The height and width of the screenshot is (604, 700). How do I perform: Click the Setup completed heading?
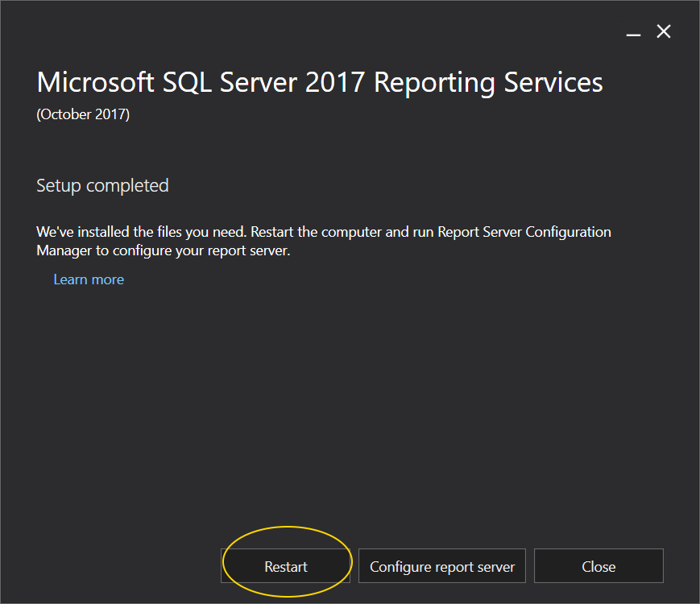(x=102, y=185)
